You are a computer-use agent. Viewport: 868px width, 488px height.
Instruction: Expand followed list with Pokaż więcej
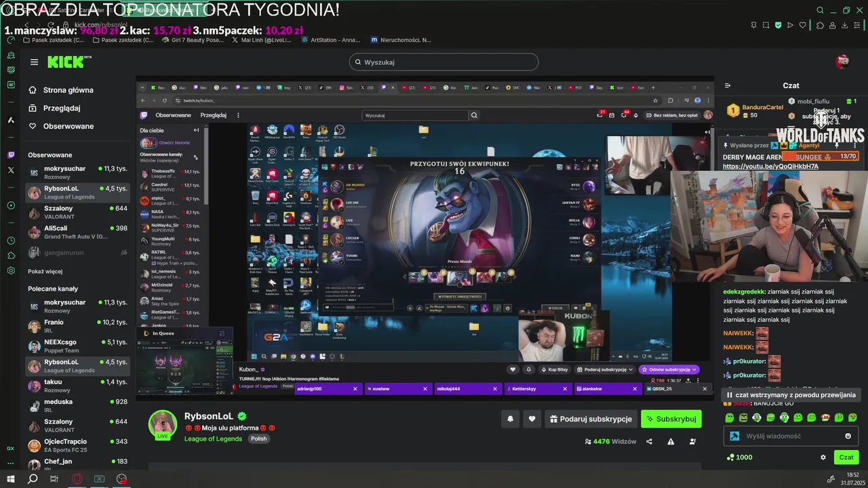(x=45, y=271)
